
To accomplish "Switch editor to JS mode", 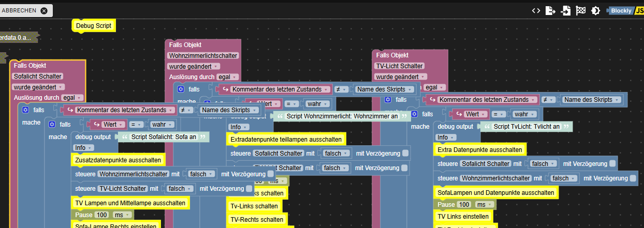I will tap(639, 10).
